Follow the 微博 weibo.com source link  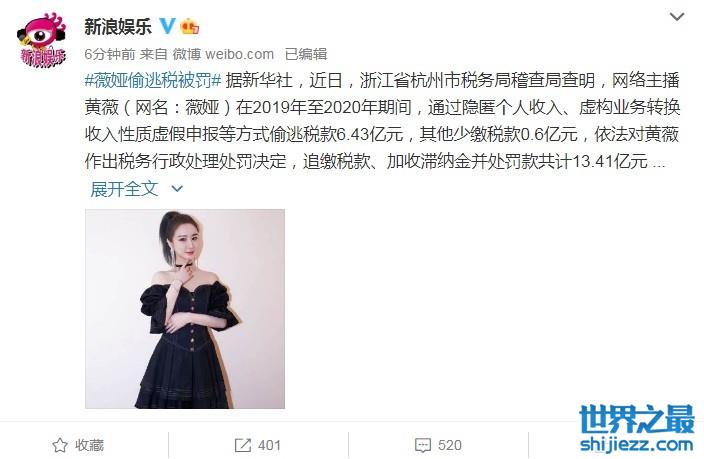pos(223,54)
